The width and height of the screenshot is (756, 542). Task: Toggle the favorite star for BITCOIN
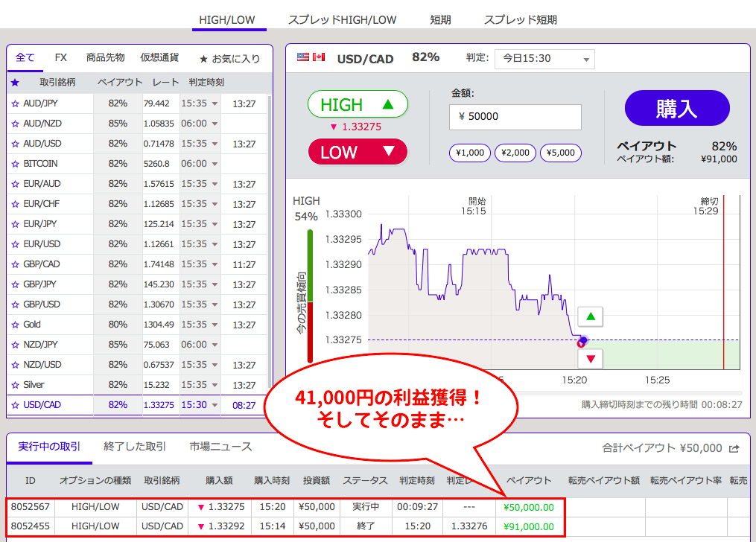15,164
